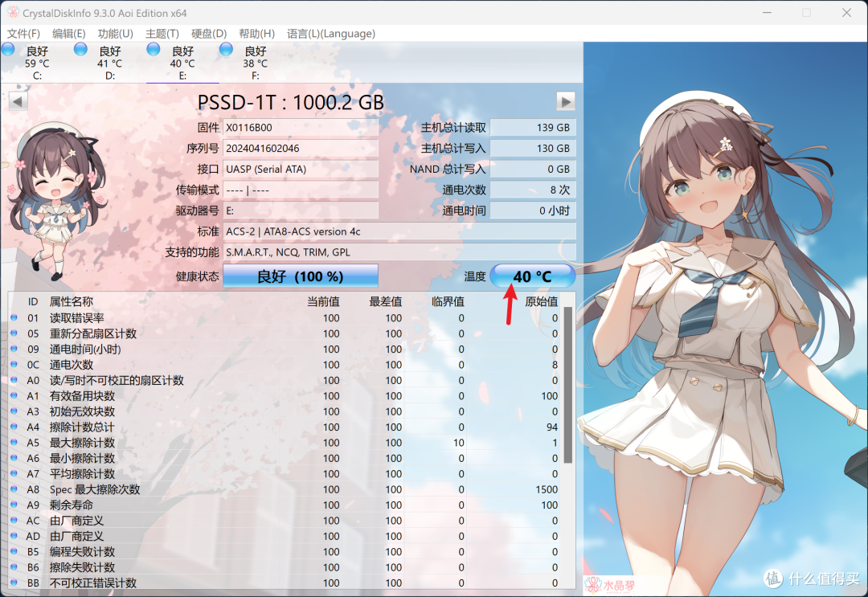The height and width of the screenshot is (597, 868).
Task: Select attribute row 05 重新分配扇区计数
Action: tap(285, 333)
